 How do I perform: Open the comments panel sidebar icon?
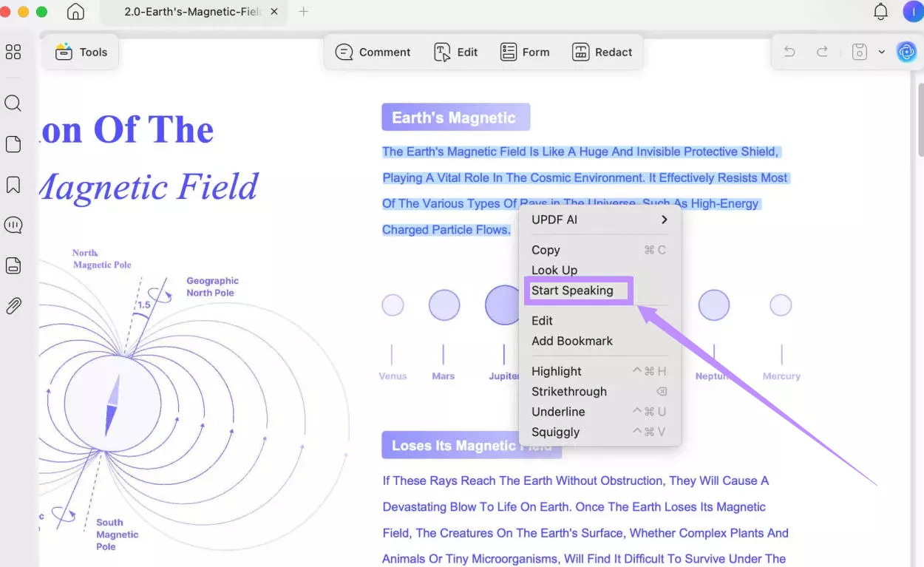pos(13,225)
